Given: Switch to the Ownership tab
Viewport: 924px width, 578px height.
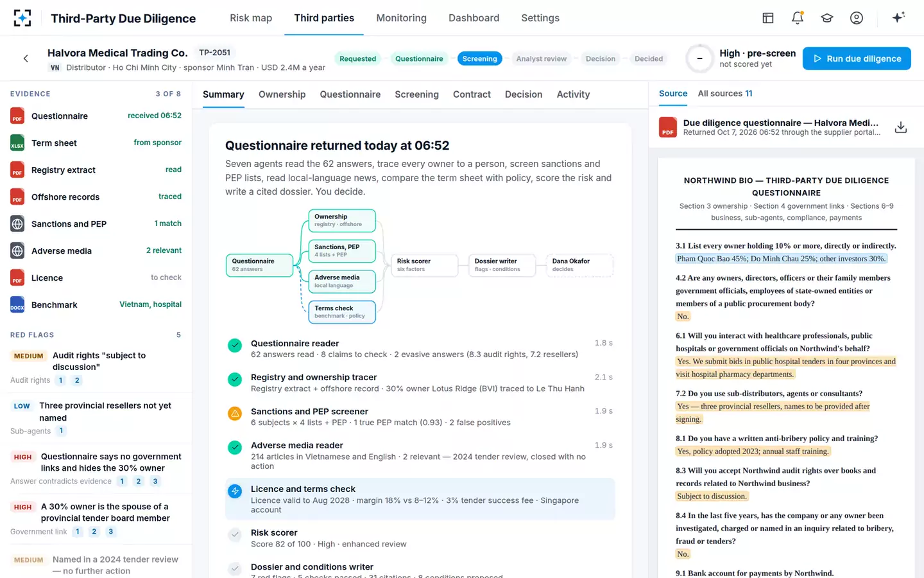Looking at the screenshot, I should [282, 94].
